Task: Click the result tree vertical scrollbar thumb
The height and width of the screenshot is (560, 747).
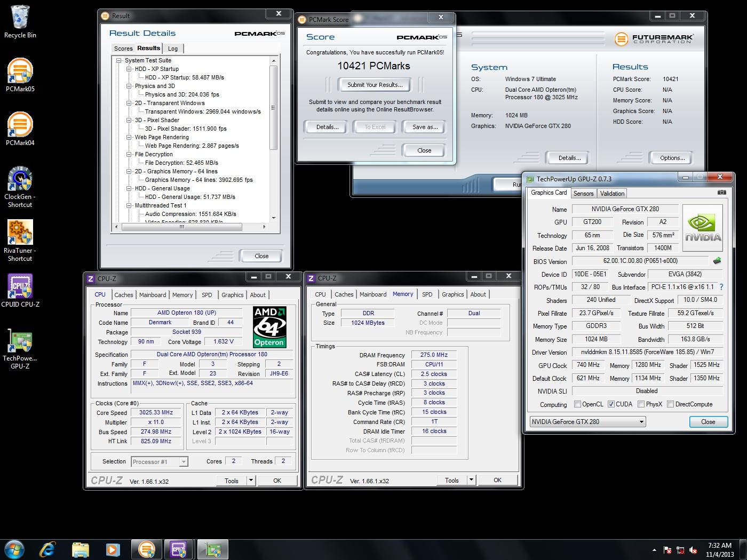Action: click(274, 108)
